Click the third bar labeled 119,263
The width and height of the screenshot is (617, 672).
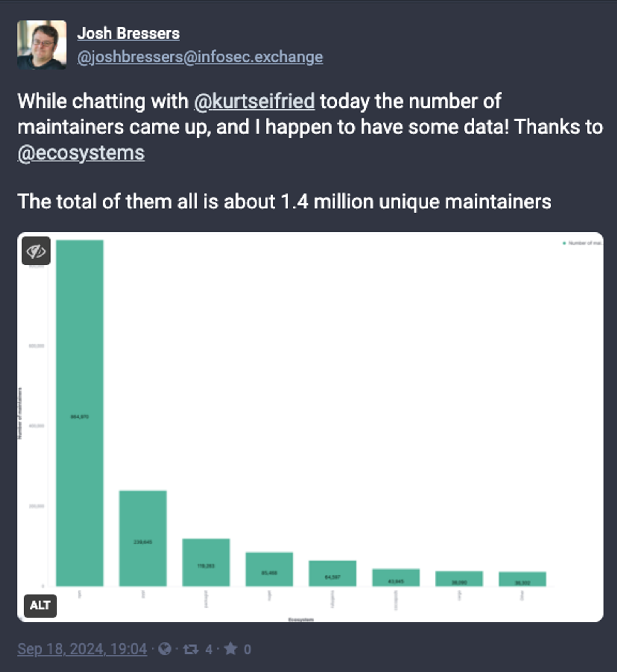click(x=206, y=563)
